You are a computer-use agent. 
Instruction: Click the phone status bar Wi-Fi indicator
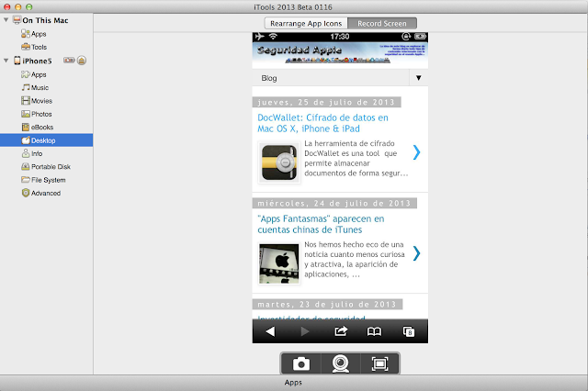(273, 37)
